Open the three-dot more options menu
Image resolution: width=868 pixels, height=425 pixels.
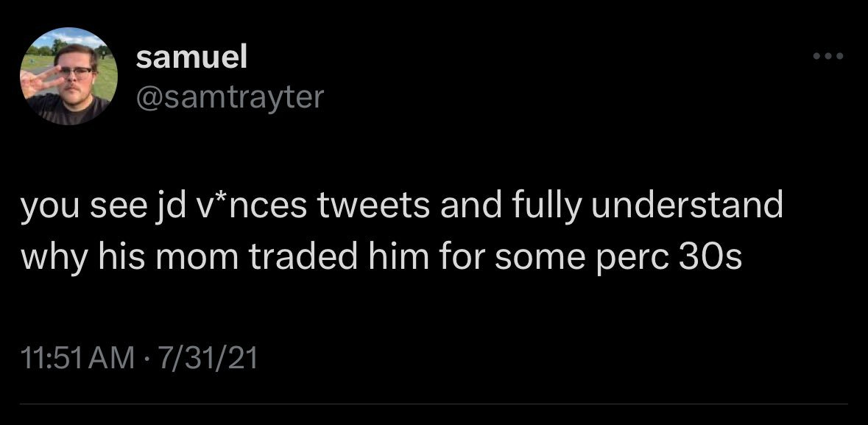point(828,57)
